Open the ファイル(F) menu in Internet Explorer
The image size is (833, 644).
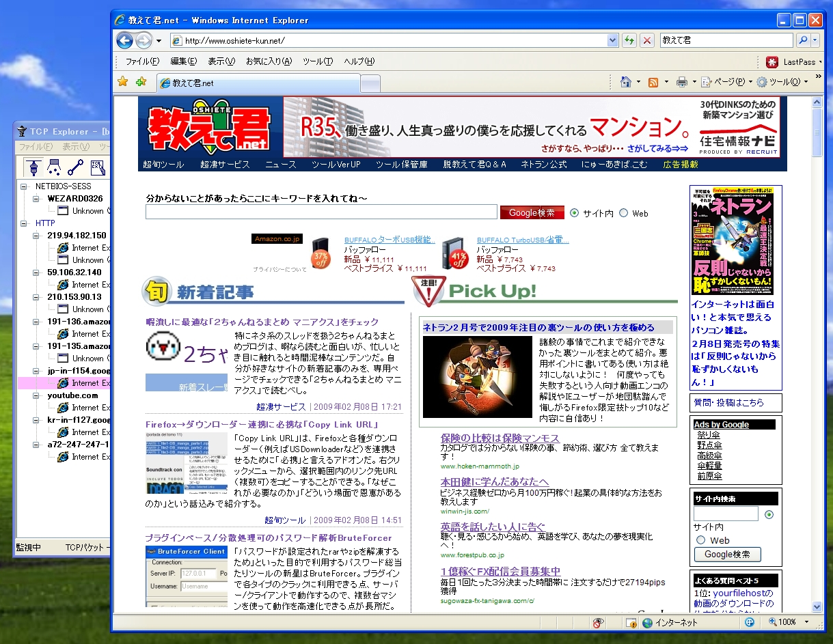click(x=142, y=61)
